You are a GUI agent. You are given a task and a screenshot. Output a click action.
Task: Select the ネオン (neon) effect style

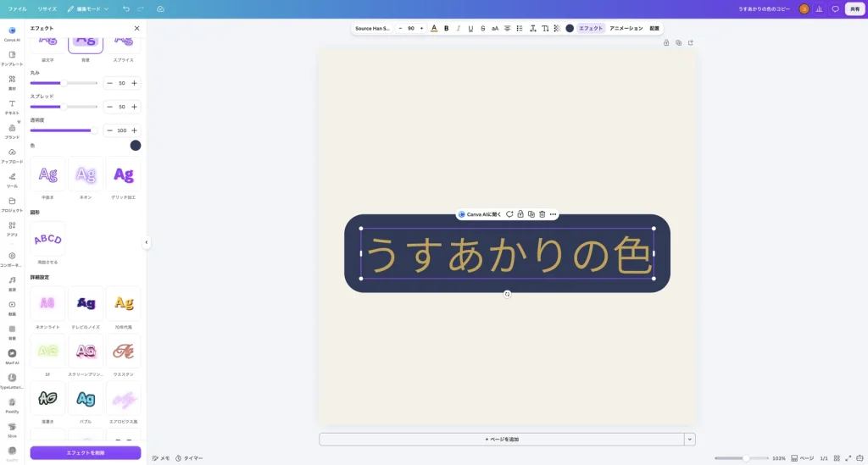coord(86,174)
